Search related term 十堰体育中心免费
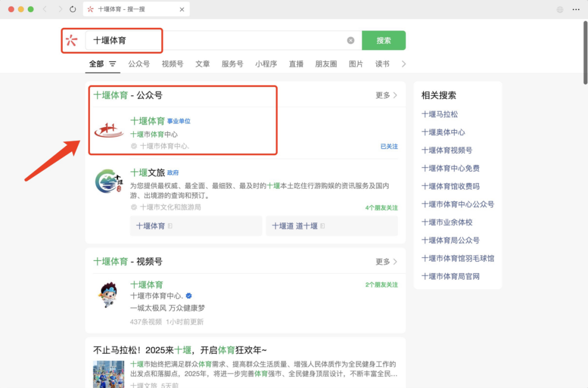588x388 pixels. tap(450, 168)
